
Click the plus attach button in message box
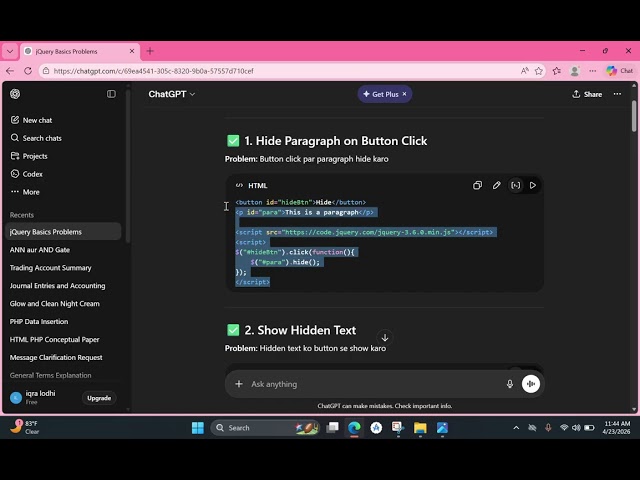click(239, 384)
